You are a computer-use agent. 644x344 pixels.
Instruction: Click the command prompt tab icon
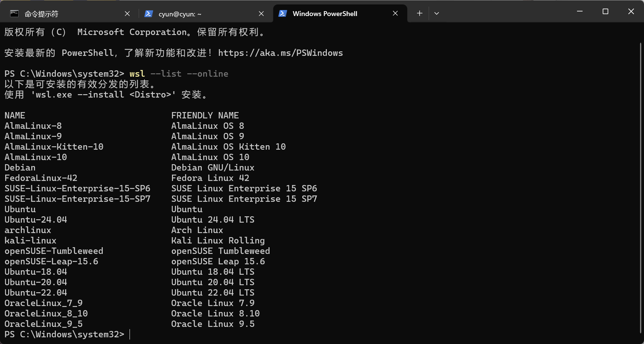tap(14, 14)
